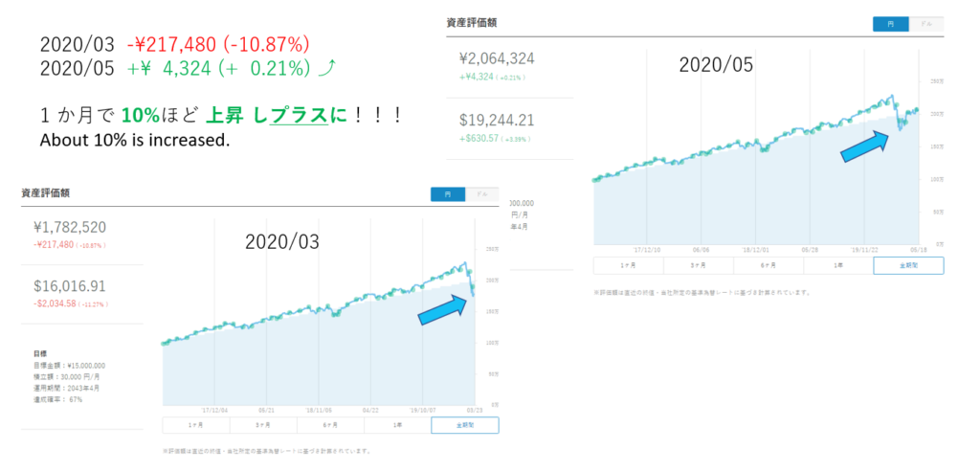The width and height of the screenshot is (980, 472).
Task: Click the ¥1,782,520 asset value
Action: [69, 228]
